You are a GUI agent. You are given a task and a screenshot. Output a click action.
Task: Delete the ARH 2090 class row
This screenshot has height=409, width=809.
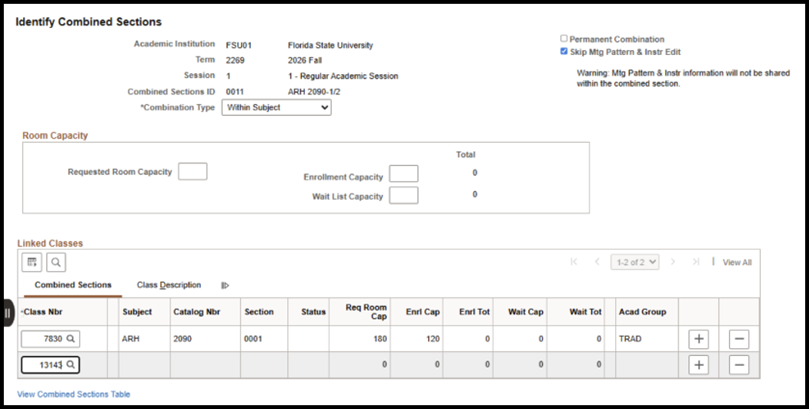click(x=739, y=339)
